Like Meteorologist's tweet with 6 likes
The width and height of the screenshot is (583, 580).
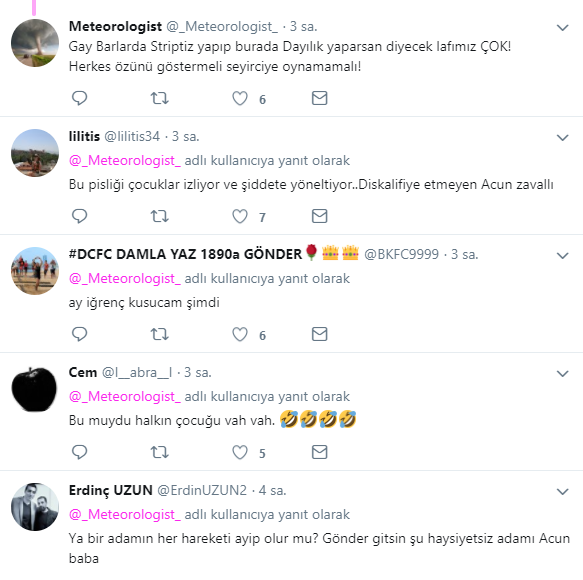tap(240, 99)
